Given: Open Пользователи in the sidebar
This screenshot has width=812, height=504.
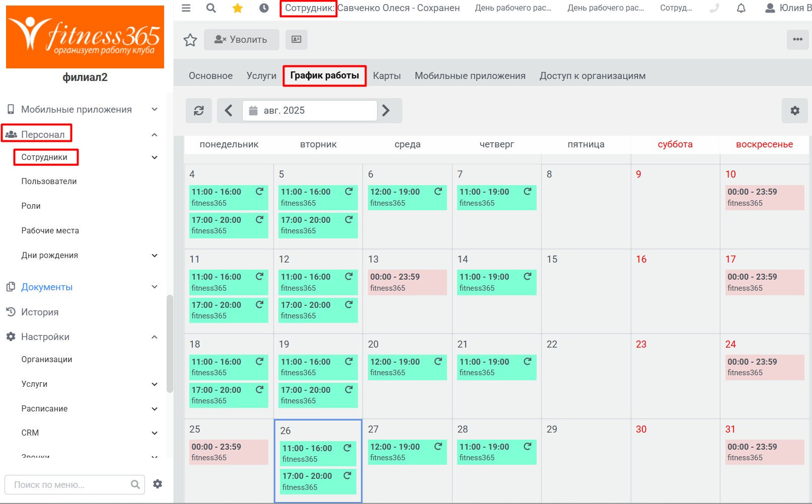Looking at the screenshot, I should 49,182.
